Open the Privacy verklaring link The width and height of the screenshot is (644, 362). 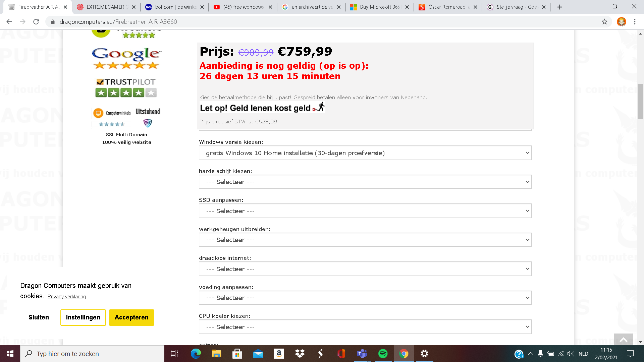point(66,297)
